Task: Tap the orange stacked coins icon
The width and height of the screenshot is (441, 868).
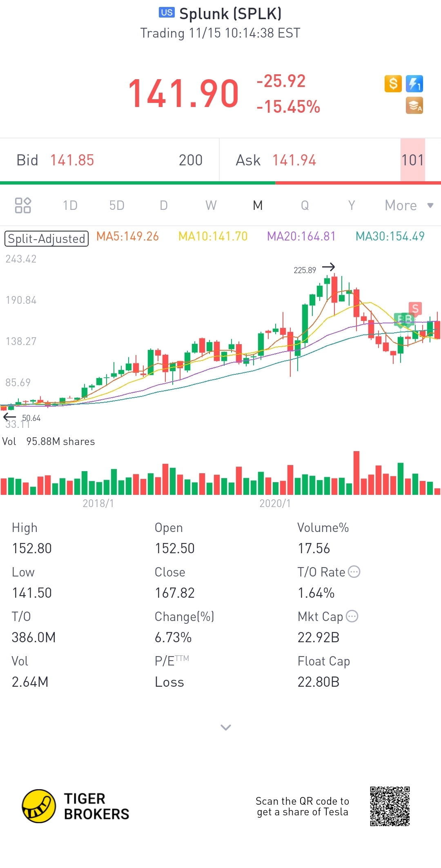Action: [x=414, y=105]
